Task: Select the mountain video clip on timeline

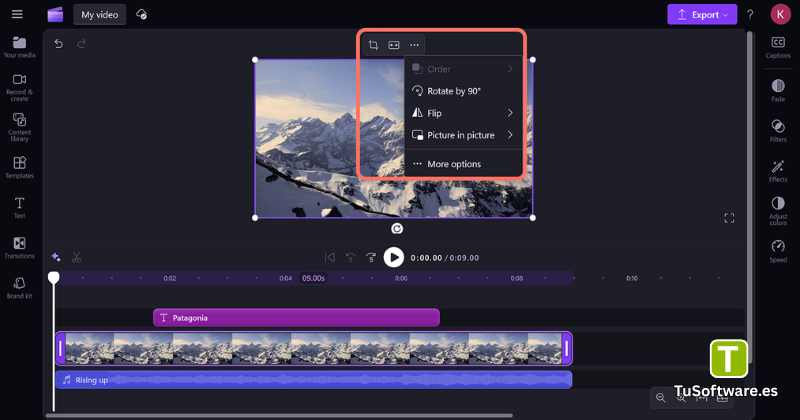Action: click(314, 349)
